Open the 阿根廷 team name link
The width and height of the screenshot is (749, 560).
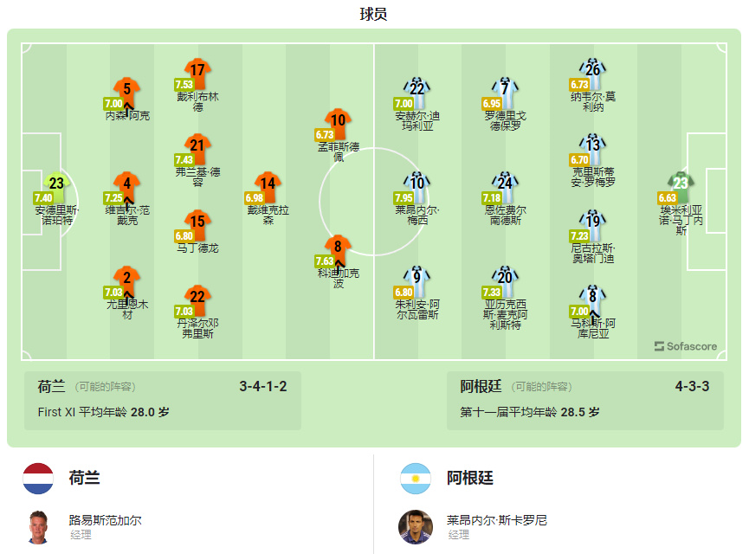470,478
